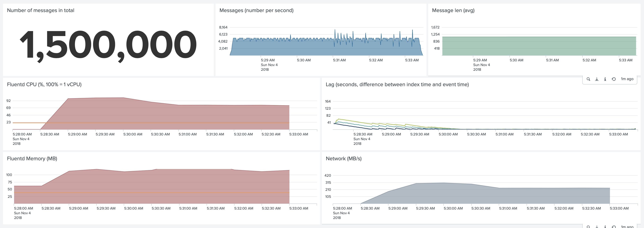This screenshot has height=228, width=644.
Task: Click '5:29:00 AM' tick on Fluentd CPU chart
Action: click(77, 134)
